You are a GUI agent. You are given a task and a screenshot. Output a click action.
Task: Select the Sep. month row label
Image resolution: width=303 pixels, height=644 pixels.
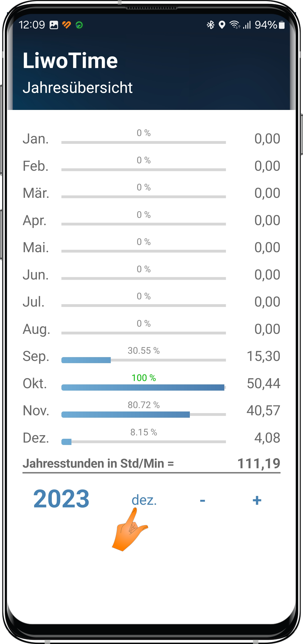[x=36, y=356]
